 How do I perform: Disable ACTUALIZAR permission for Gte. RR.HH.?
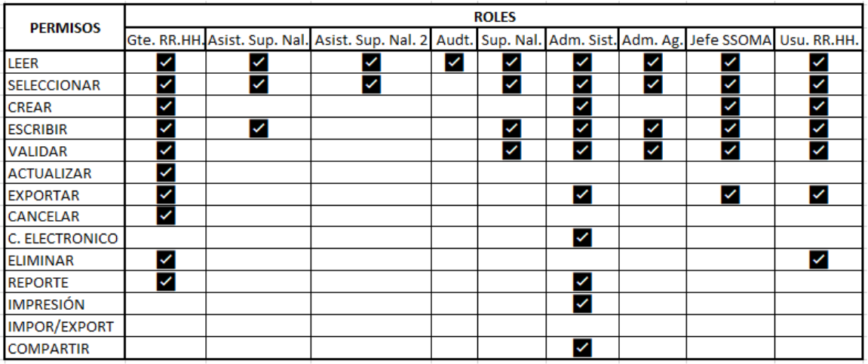pyautogui.click(x=166, y=173)
